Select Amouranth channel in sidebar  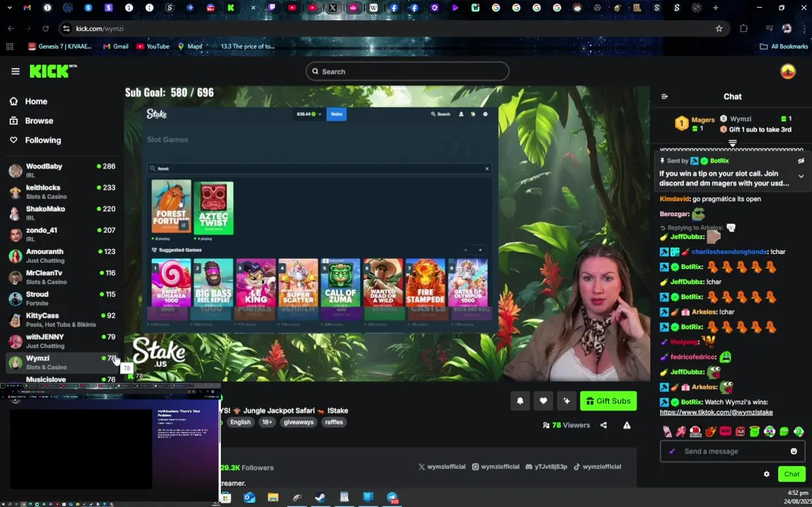coord(62,255)
